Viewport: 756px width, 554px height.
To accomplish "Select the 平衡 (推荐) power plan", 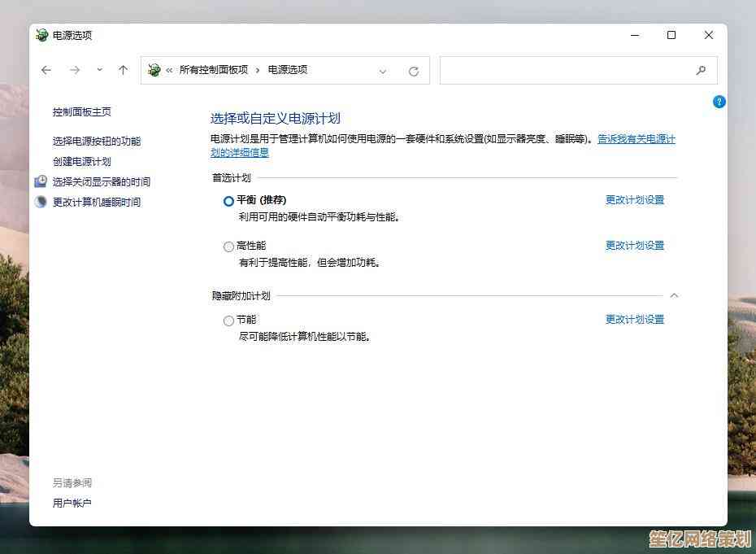I will 228,201.
